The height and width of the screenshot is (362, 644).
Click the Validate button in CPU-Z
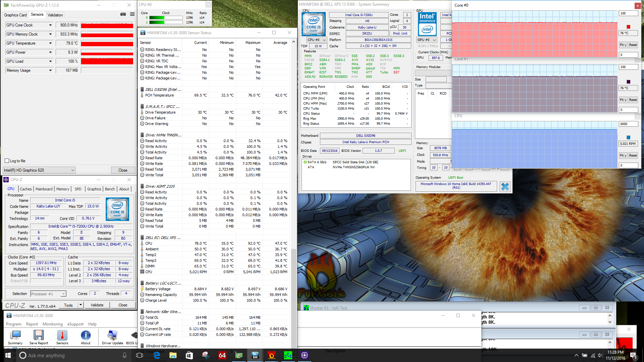coord(97,305)
